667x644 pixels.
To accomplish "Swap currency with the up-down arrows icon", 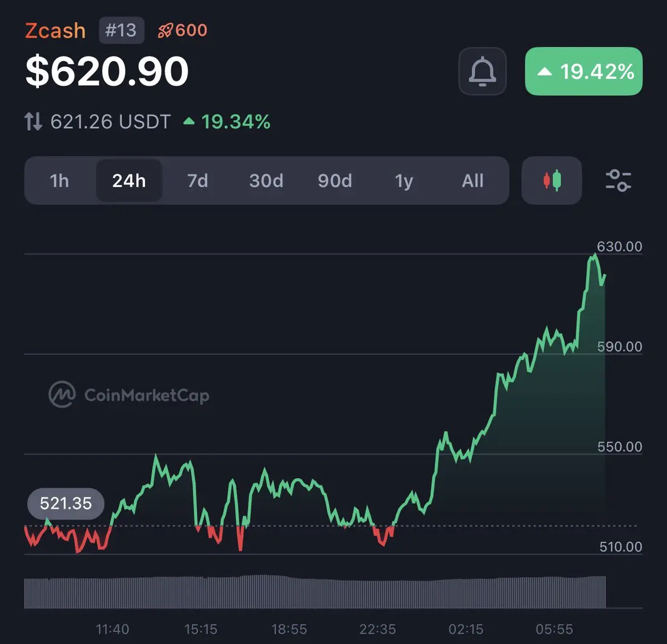I will [33, 121].
